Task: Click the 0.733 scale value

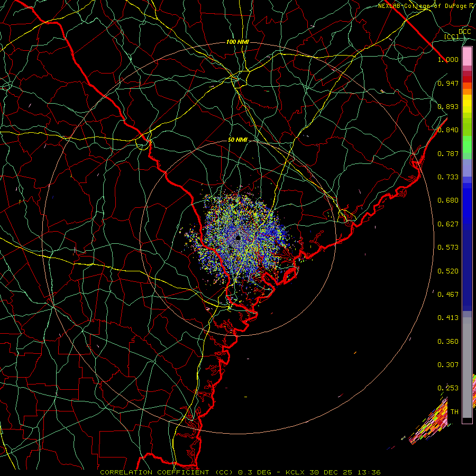Action: 448,177
